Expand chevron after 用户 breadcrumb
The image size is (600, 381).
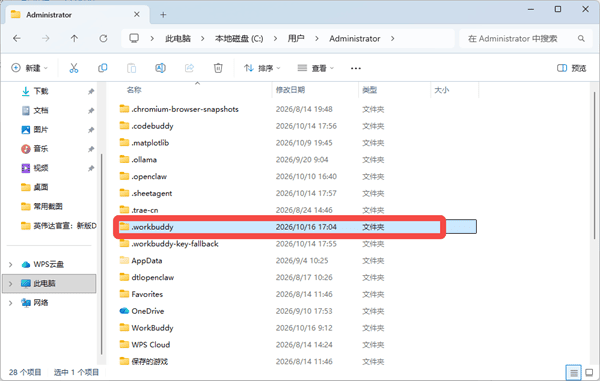click(x=316, y=39)
